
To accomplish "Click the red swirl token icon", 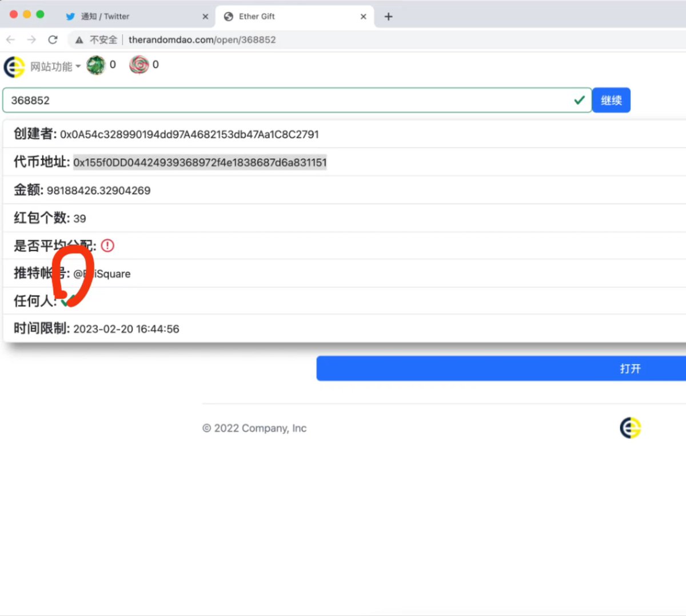I will [139, 65].
